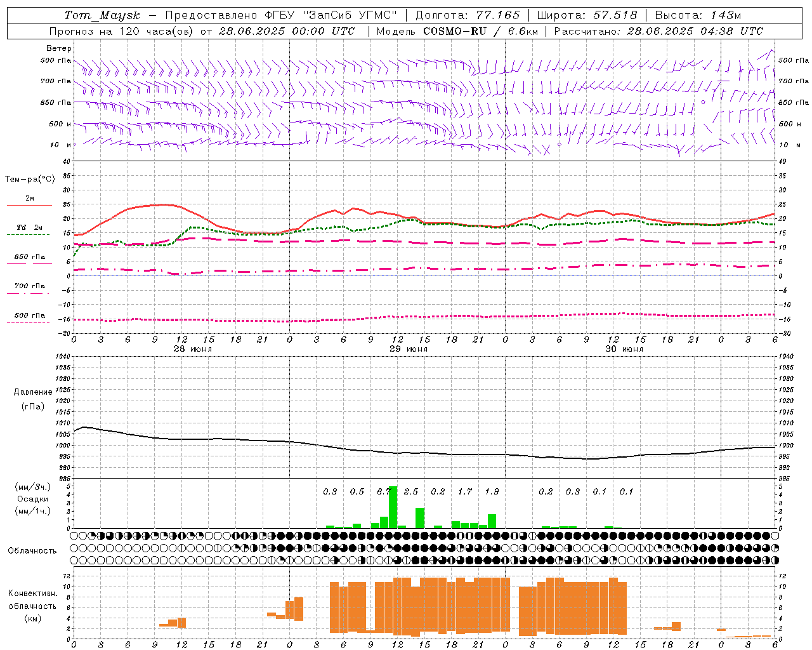Click "Рассчитано: 28.06.2025 04:38 UTC" text
This screenshot has height=650, width=812.
[658, 31]
